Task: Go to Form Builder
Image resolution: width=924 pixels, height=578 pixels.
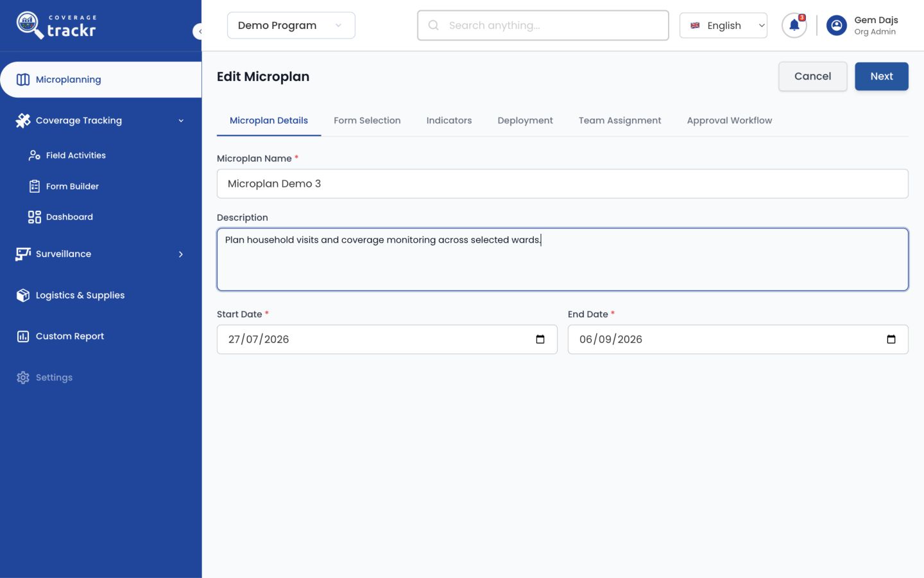Action: click(72, 186)
